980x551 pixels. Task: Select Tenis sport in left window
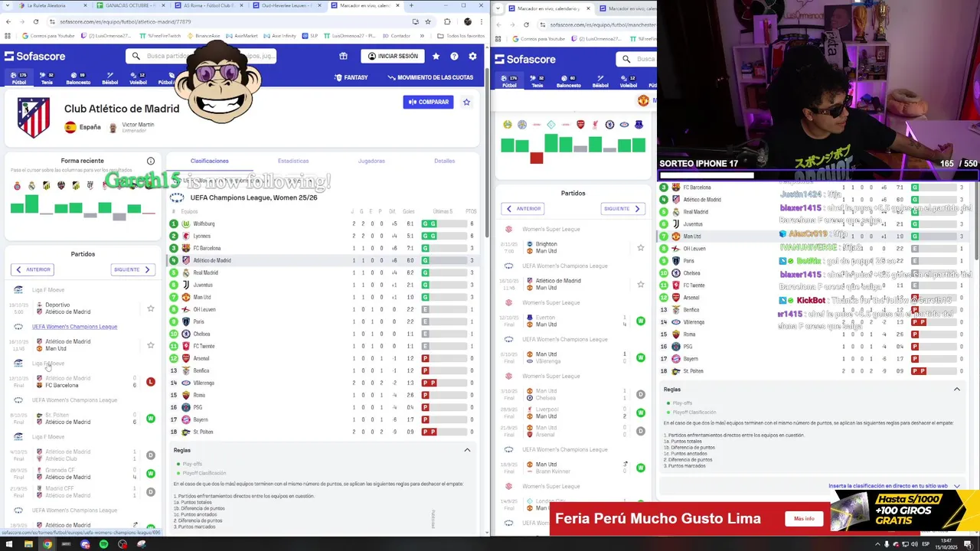[47, 79]
